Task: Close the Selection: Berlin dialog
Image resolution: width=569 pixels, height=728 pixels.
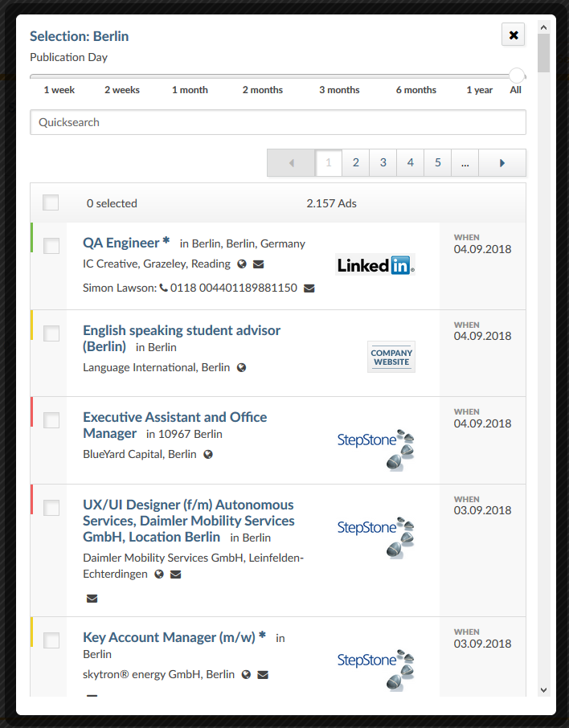Action: pos(514,35)
